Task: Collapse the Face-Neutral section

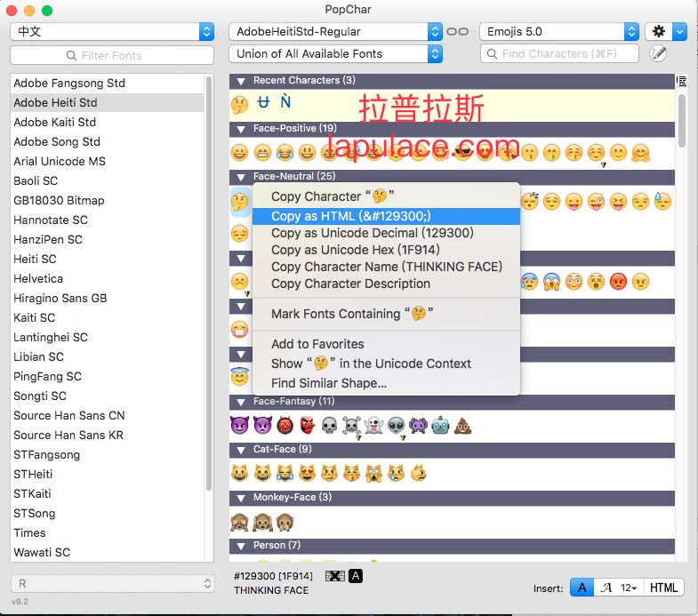Action: click(241, 177)
